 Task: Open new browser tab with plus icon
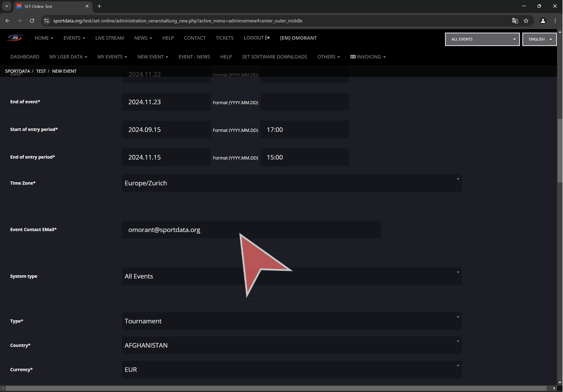click(99, 6)
